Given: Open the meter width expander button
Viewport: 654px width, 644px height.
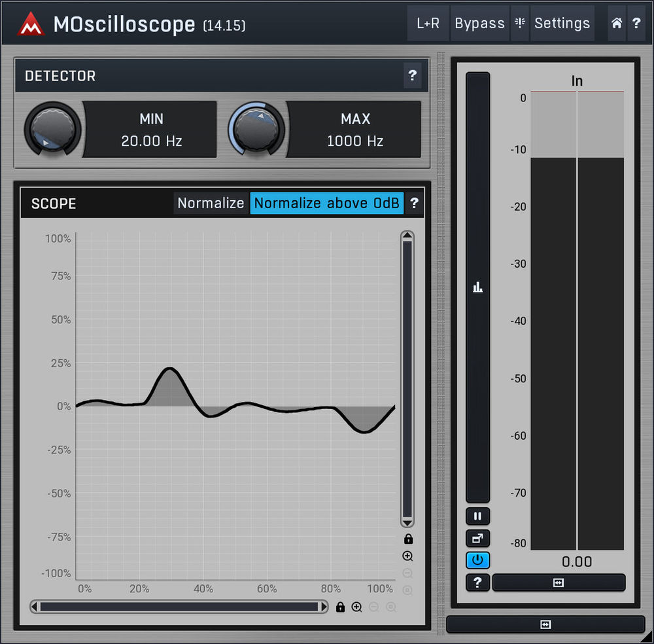Looking at the screenshot, I should 559,582.
